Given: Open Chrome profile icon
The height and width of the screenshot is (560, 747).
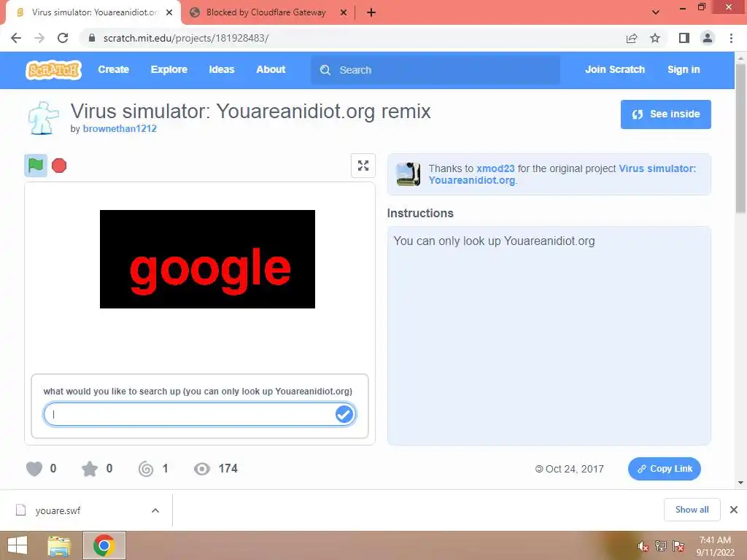Looking at the screenshot, I should [x=708, y=38].
